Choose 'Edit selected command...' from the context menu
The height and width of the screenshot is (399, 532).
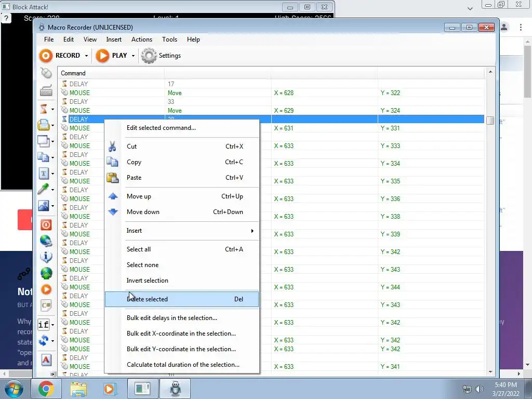click(x=182, y=128)
